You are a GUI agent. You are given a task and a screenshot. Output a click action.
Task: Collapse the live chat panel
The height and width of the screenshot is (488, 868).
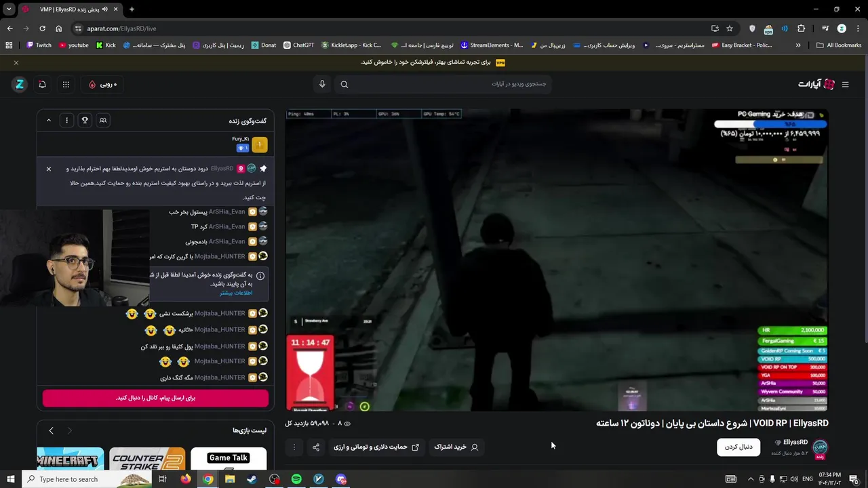[x=48, y=120]
